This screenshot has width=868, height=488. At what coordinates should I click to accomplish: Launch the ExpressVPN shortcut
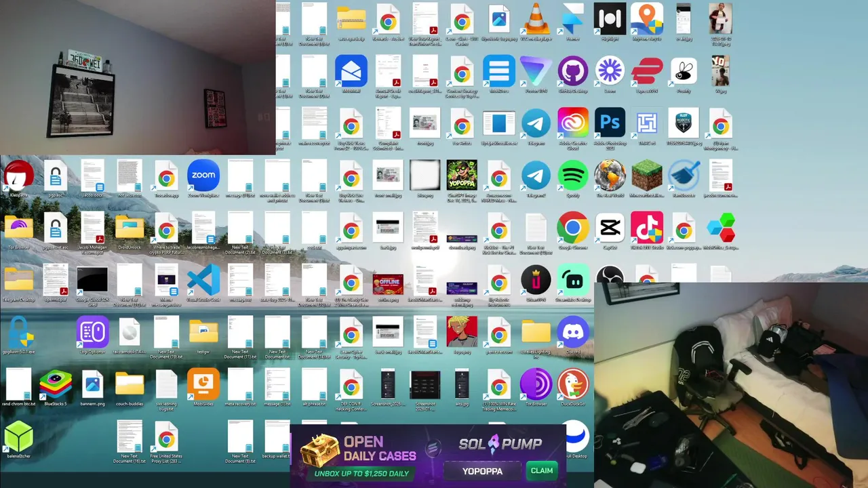[647, 71]
